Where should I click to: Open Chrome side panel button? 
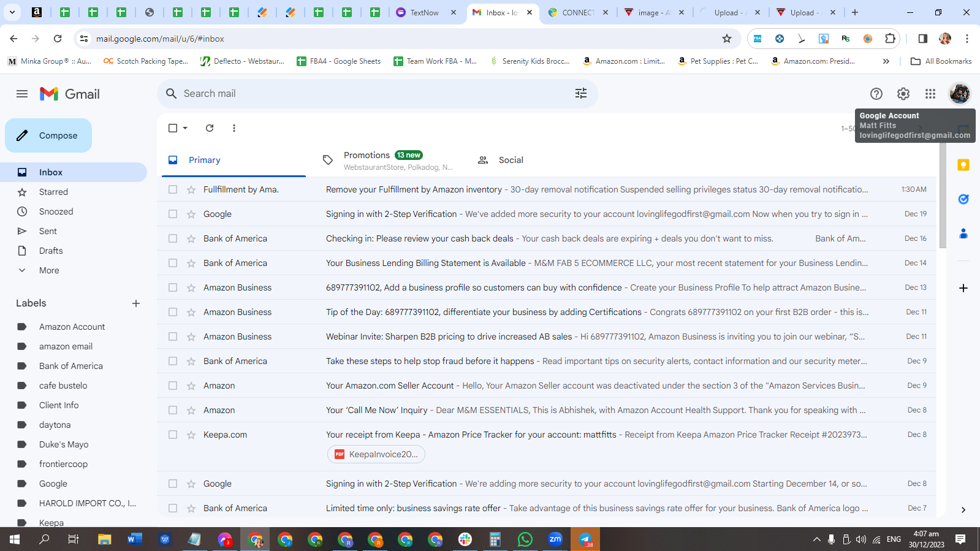923,39
